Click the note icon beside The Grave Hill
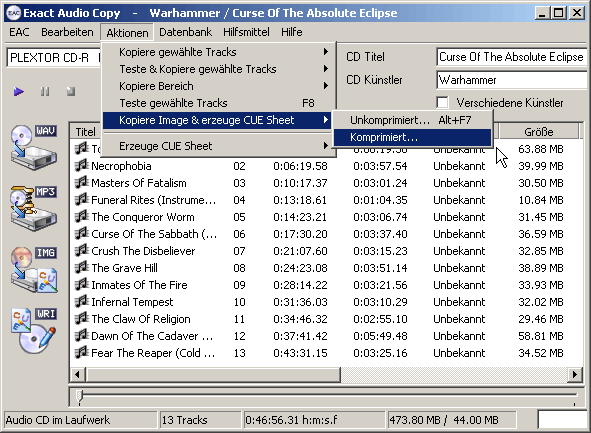Image resolution: width=591 pixels, height=433 pixels. click(x=81, y=267)
